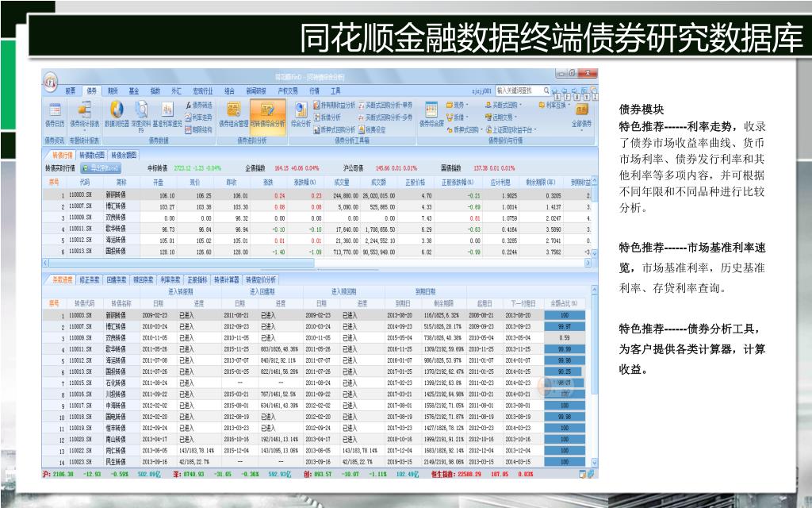
Task: Open 质押式回购分析 pledged repo analysis
Action: [x=334, y=129]
